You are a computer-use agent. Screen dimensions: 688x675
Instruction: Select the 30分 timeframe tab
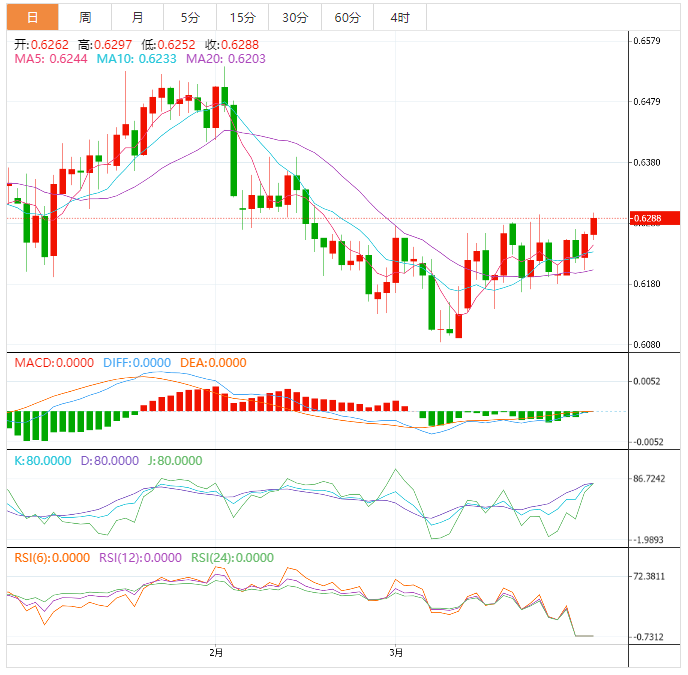tap(295, 18)
